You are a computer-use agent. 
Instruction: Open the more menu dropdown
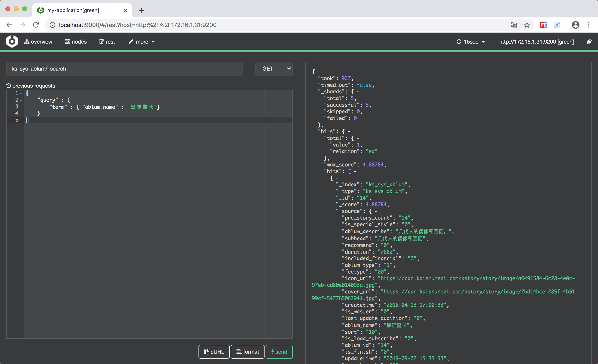142,42
